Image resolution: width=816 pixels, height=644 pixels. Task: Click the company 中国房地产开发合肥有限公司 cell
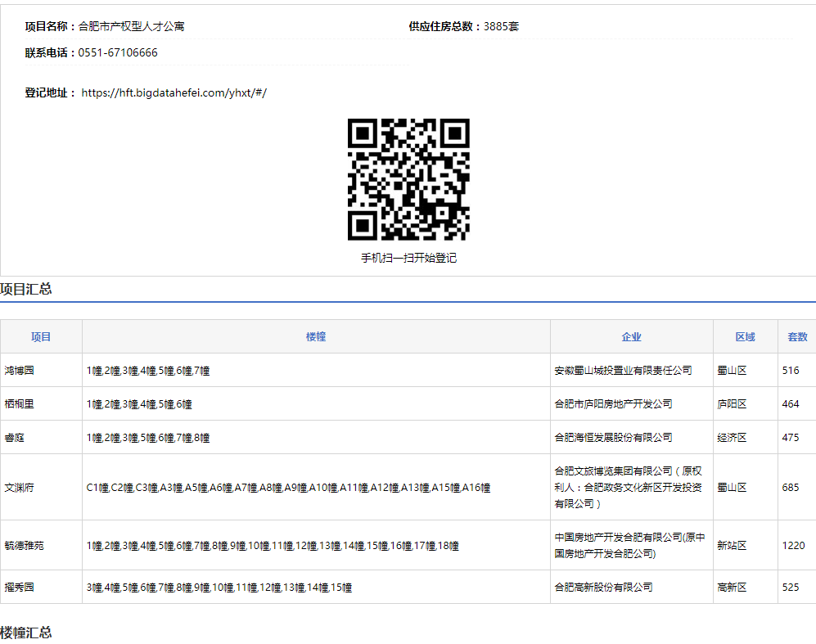pyautogui.click(x=631, y=545)
